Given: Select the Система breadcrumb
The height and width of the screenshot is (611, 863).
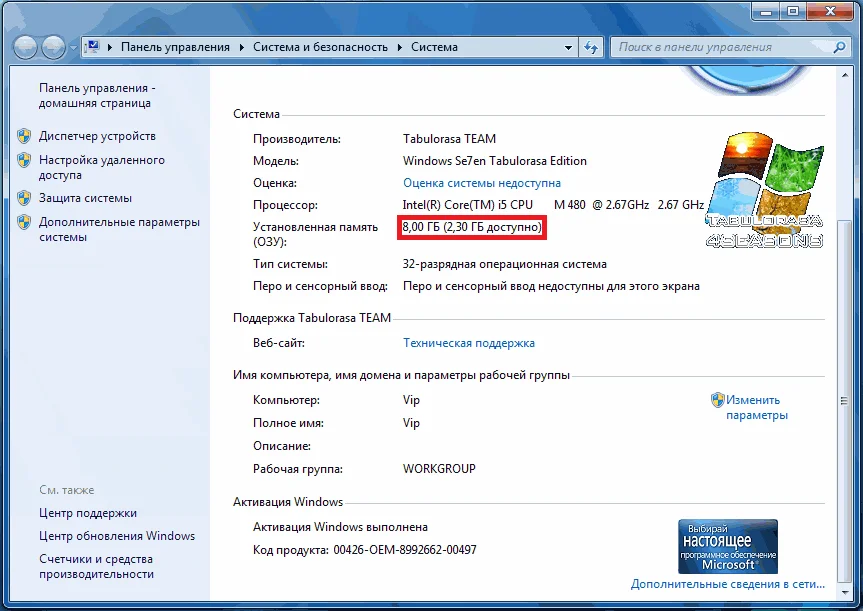Looking at the screenshot, I should point(434,47).
